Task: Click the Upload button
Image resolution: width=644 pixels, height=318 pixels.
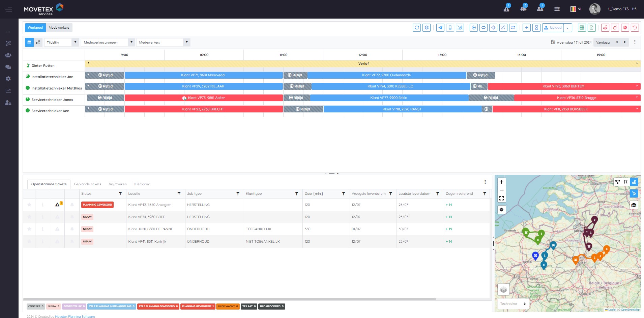Action: (553, 28)
